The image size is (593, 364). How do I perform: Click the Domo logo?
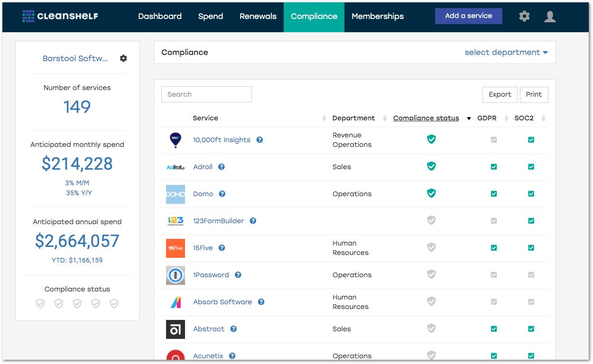tap(176, 194)
